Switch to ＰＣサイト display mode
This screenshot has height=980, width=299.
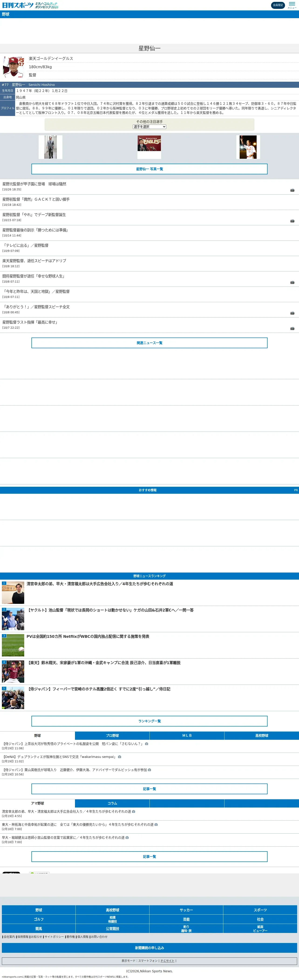tap(167, 961)
